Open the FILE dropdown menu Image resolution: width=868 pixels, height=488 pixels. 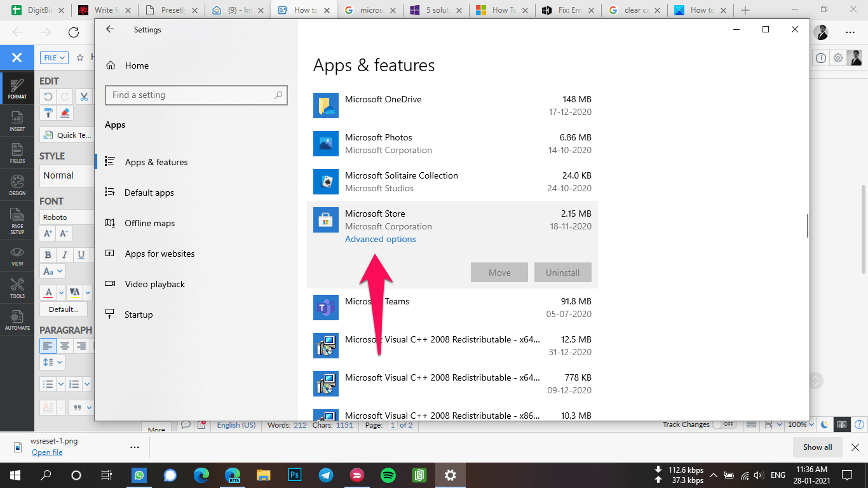click(x=55, y=57)
